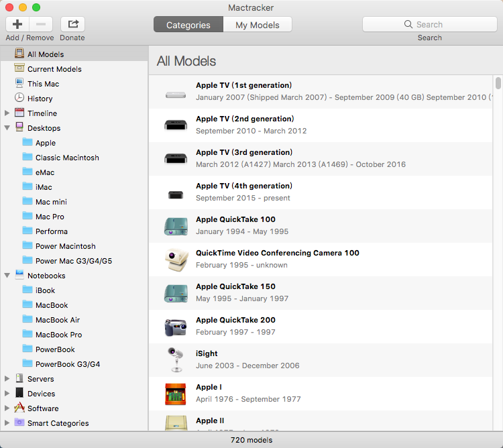The height and width of the screenshot is (448, 503).
Task: Click the Remove (minus) toolbar button
Action: (41, 24)
